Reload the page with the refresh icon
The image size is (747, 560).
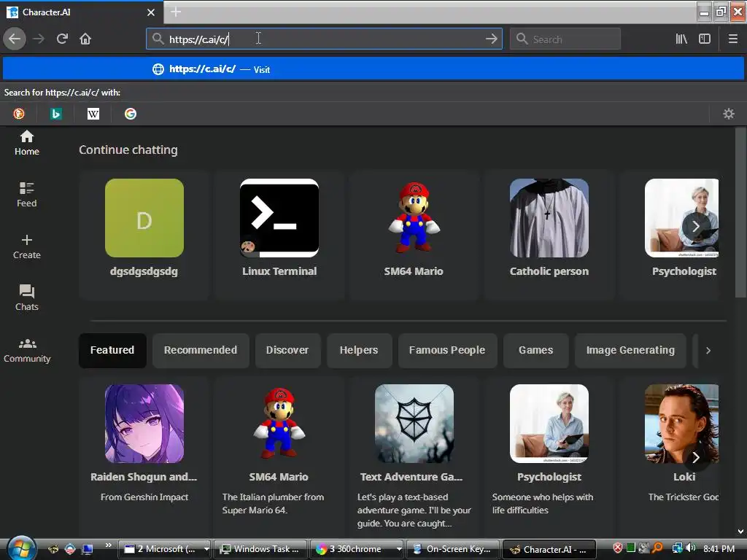pyautogui.click(x=62, y=39)
